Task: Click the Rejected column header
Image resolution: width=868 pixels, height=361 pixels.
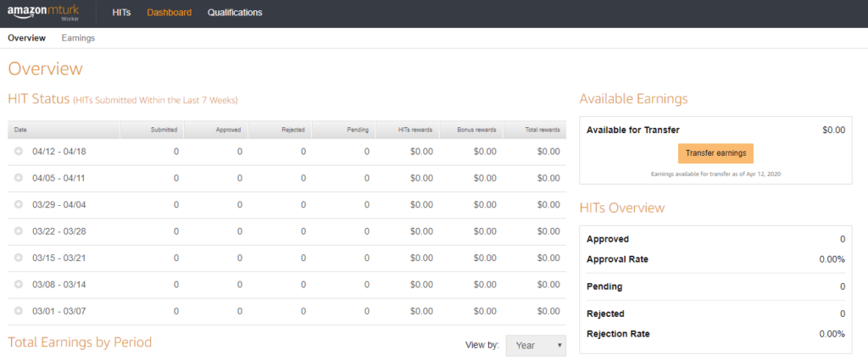Action: 280,130
